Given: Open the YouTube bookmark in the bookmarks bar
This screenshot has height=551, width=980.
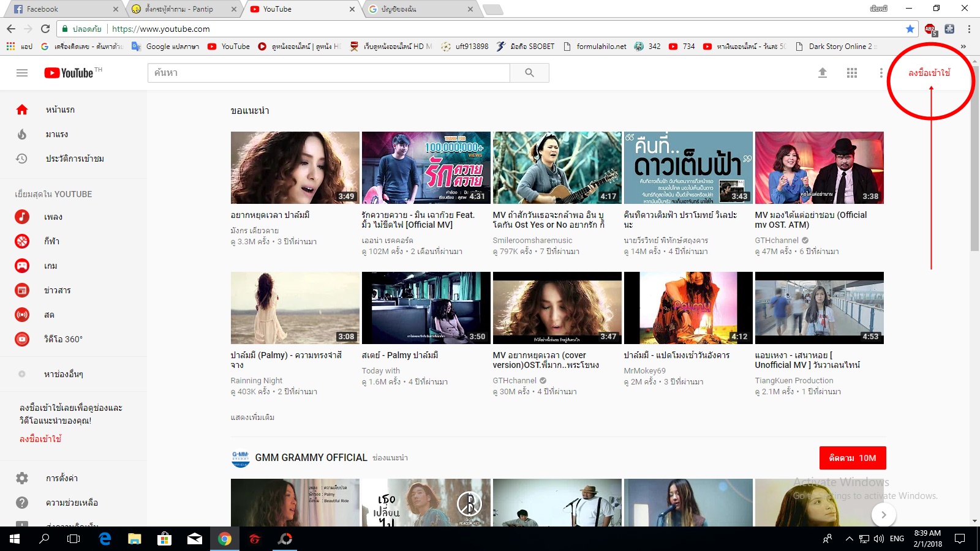Looking at the screenshot, I should coord(228,47).
